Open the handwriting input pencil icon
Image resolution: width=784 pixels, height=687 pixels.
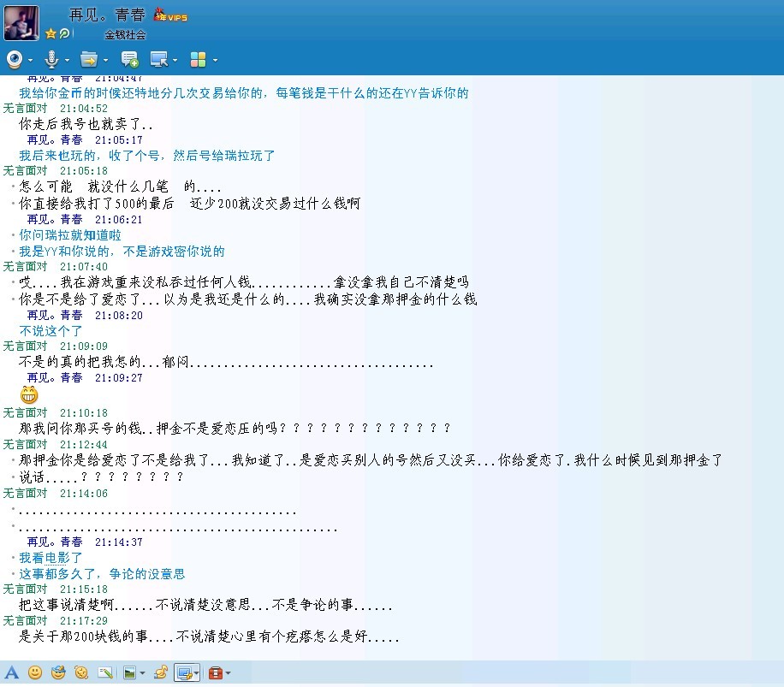click(105, 672)
